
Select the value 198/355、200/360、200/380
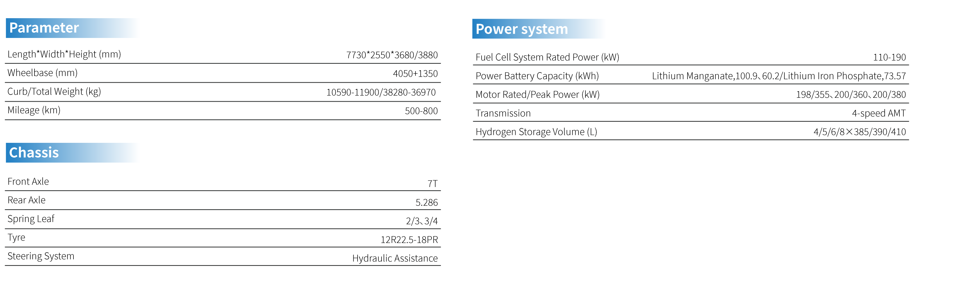coord(851,95)
